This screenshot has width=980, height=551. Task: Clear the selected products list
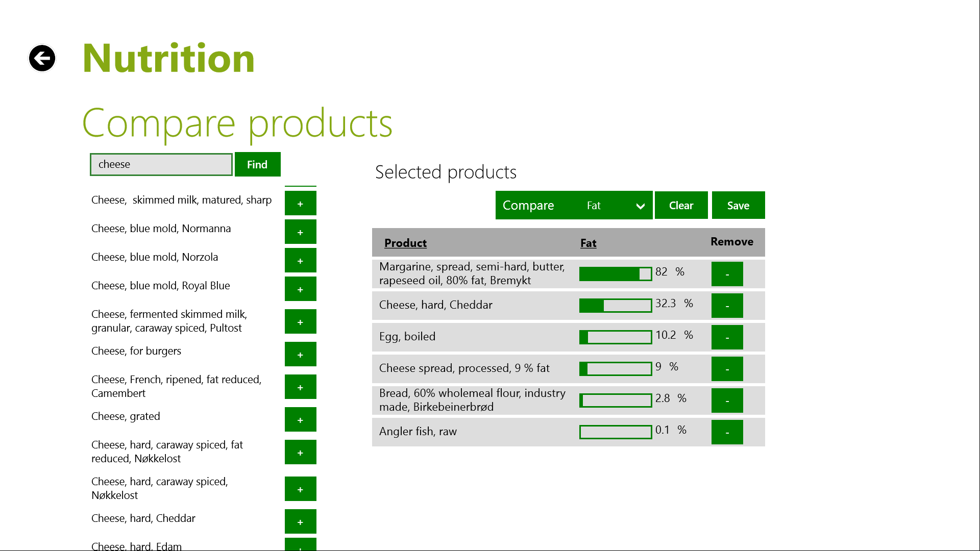tap(681, 205)
